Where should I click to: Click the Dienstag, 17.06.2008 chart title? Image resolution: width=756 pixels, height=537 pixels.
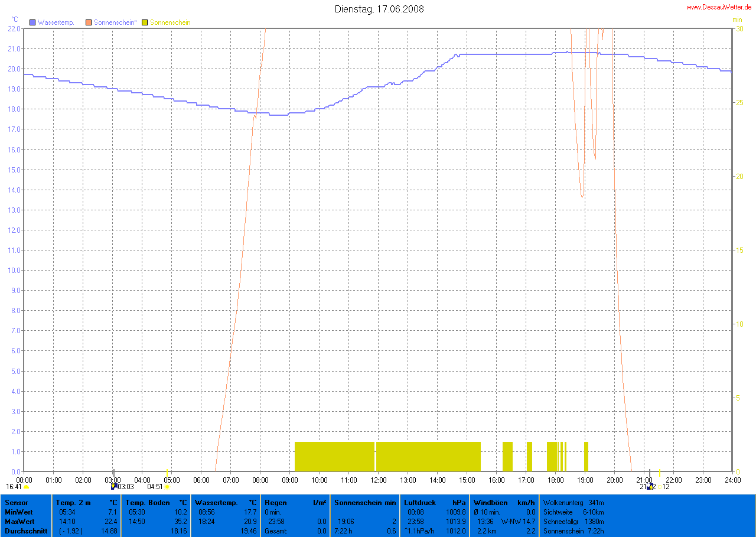coord(379,9)
